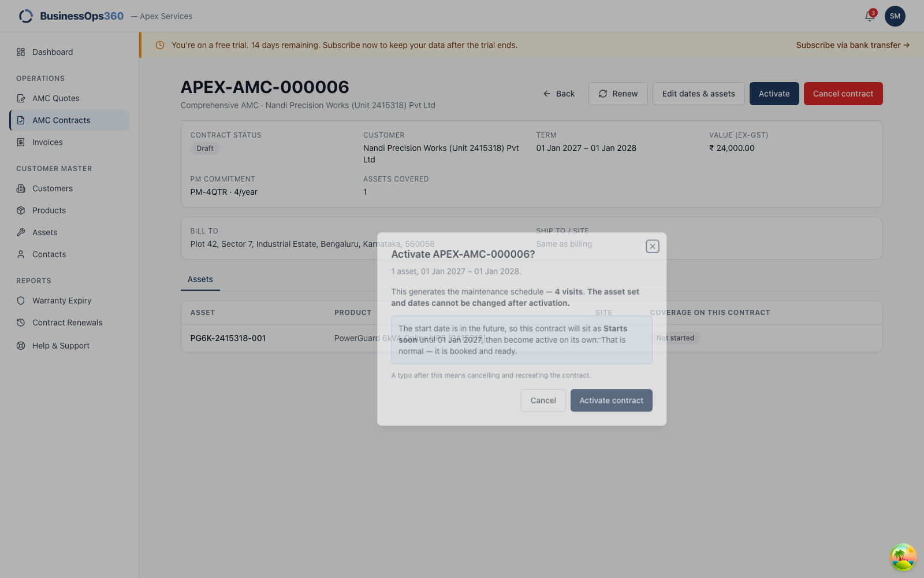Open Edit dates & assets

pos(699,94)
